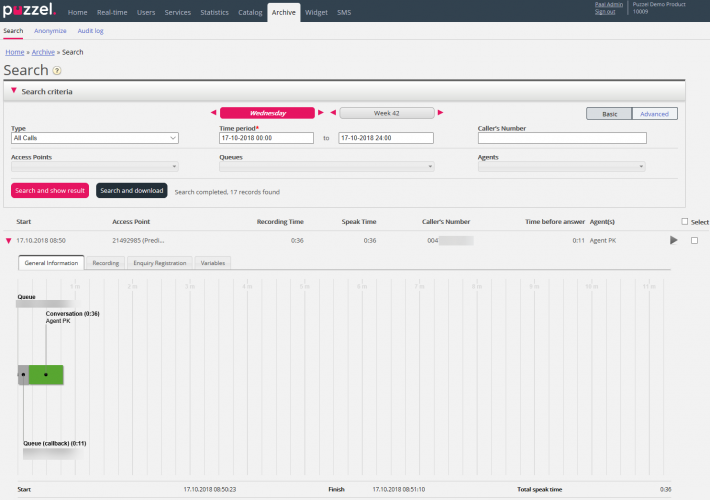The height and width of the screenshot is (500, 710).
Task: Select the Wednesday day button
Action: (x=267, y=113)
